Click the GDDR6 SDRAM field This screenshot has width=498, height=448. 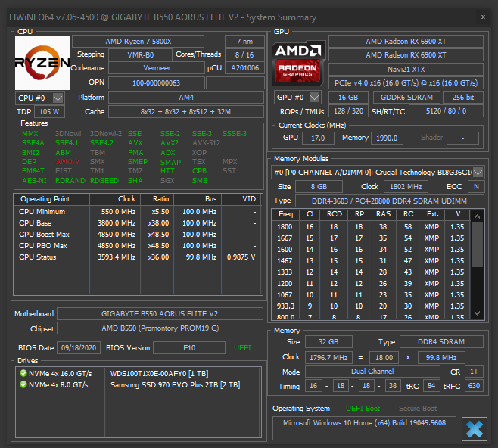click(x=406, y=97)
